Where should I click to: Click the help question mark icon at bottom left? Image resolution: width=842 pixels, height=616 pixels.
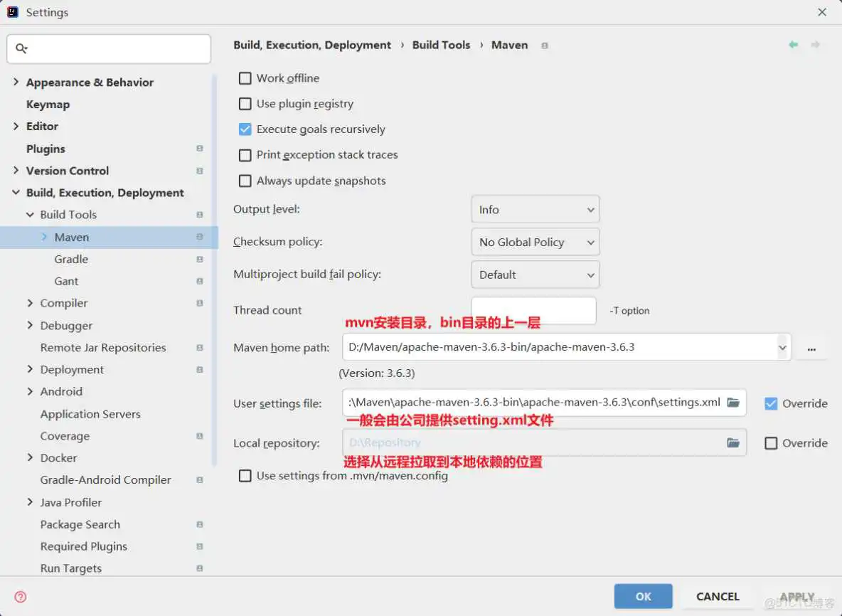click(19, 597)
